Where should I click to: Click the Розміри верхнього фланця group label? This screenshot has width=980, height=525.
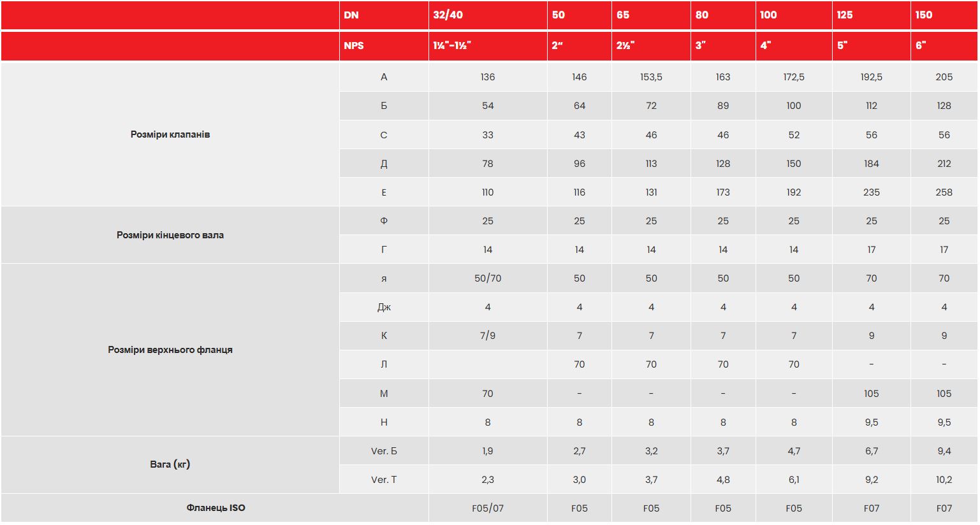click(170, 350)
